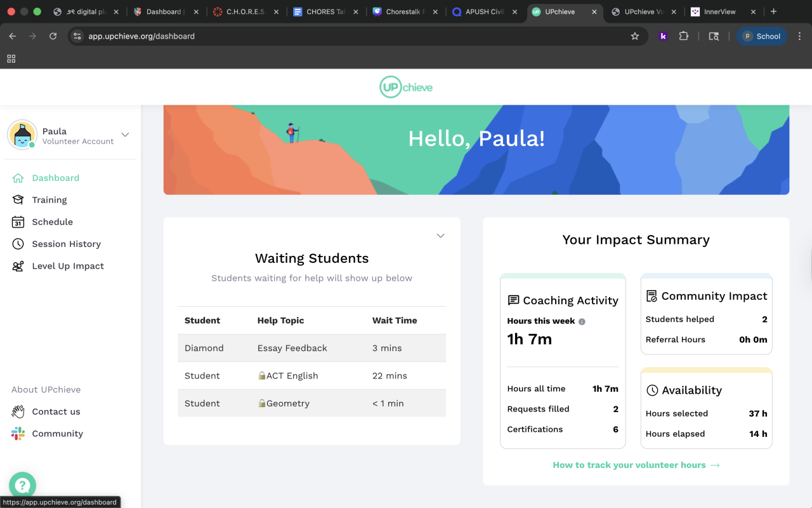812x508 pixels.
Task: Collapse the Waiting Students panel chevron
Action: (x=440, y=236)
